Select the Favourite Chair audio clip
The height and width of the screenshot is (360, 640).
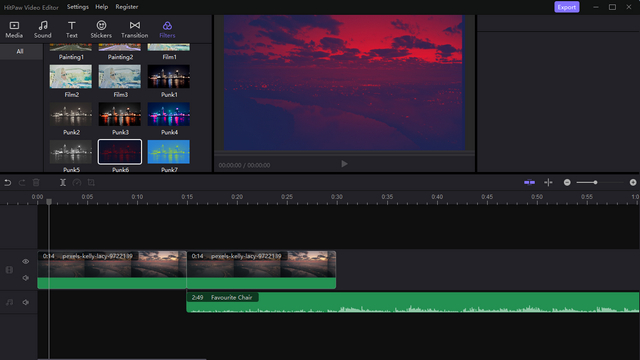(413, 302)
